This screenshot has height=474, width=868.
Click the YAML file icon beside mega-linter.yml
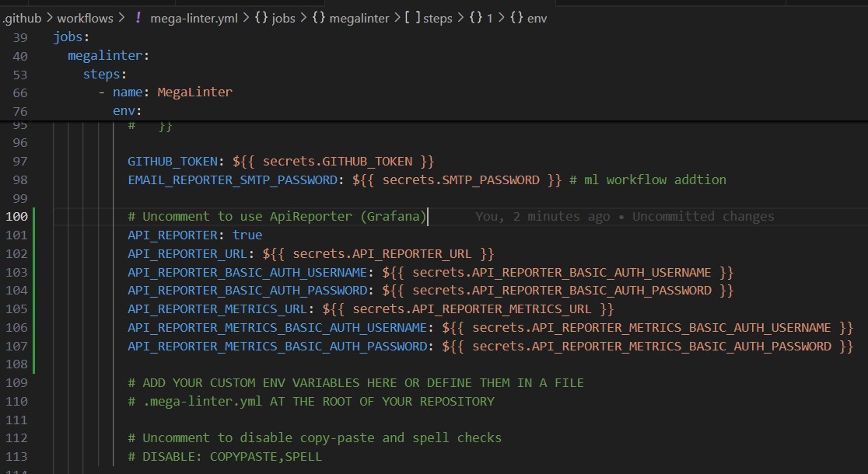pos(138,18)
